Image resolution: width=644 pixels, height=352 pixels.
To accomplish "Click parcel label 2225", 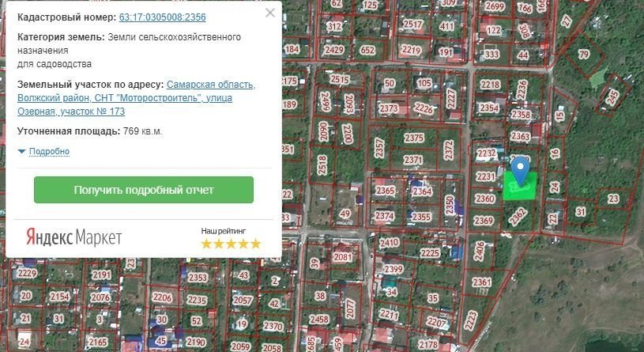I will (430, 253).
